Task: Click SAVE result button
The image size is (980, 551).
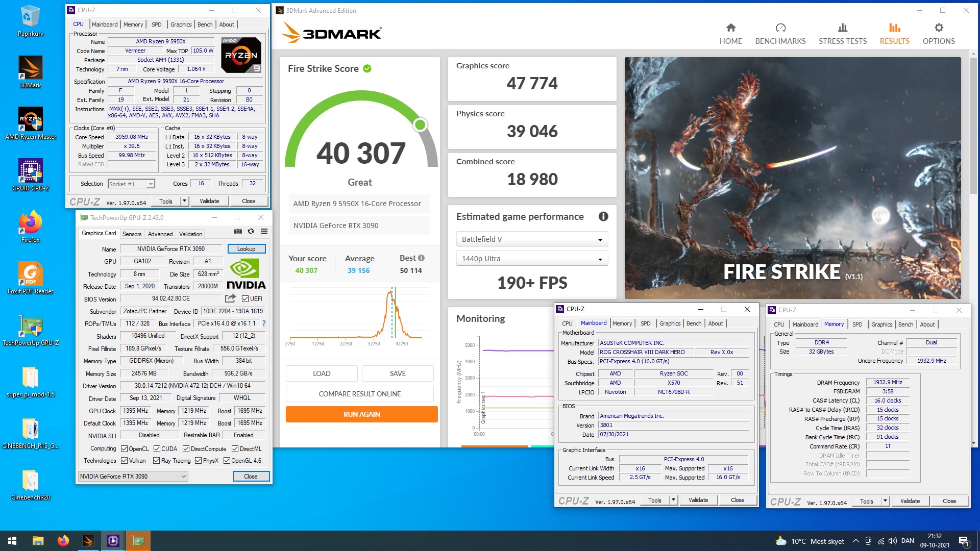Action: [398, 373]
